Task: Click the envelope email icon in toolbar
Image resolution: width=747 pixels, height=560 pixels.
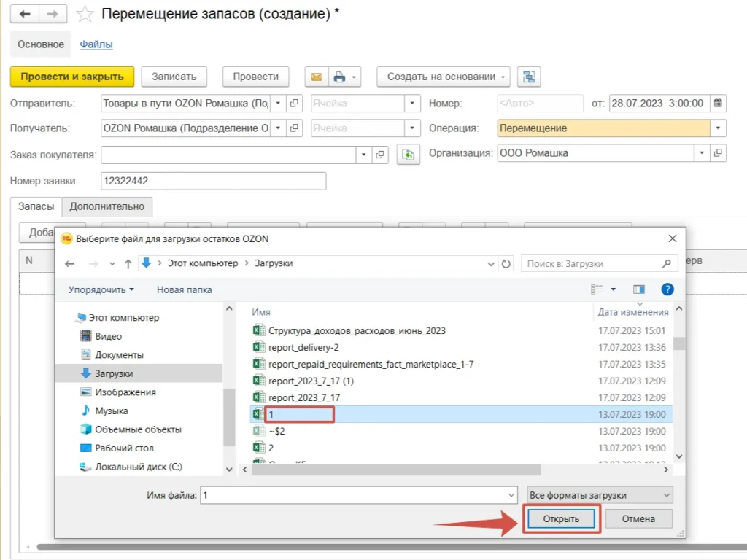Action: click(x=316, y=77)
